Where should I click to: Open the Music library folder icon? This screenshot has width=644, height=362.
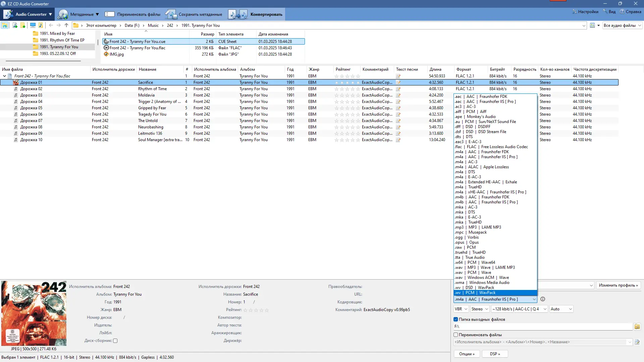click(x=41, y=25)
